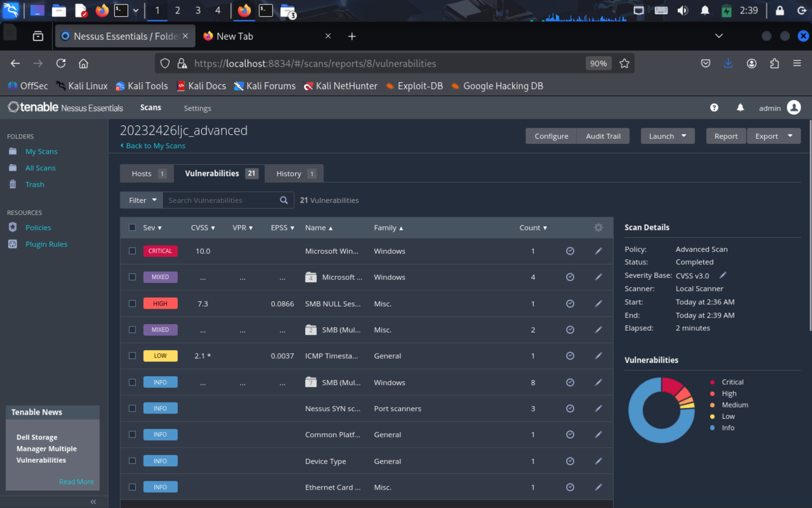
Task: Select the LOW ICMP Timestamp checkbox
Action: pos(132,355)
